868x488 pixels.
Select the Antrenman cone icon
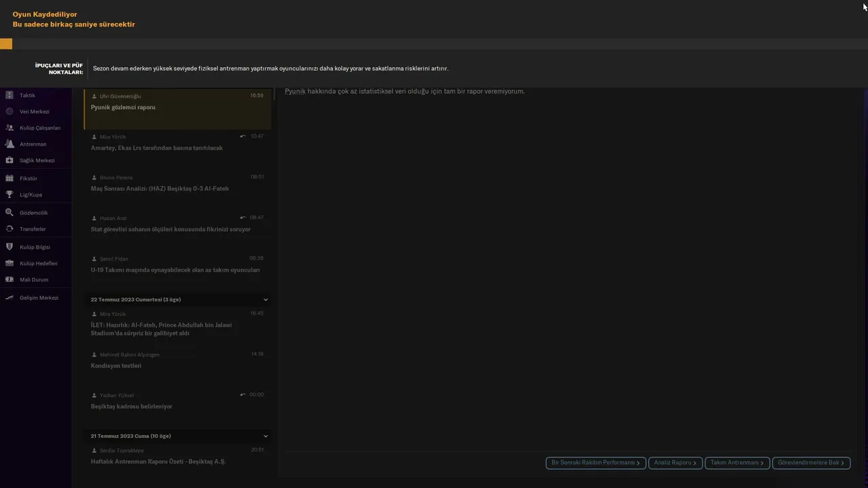click(9, 144)
